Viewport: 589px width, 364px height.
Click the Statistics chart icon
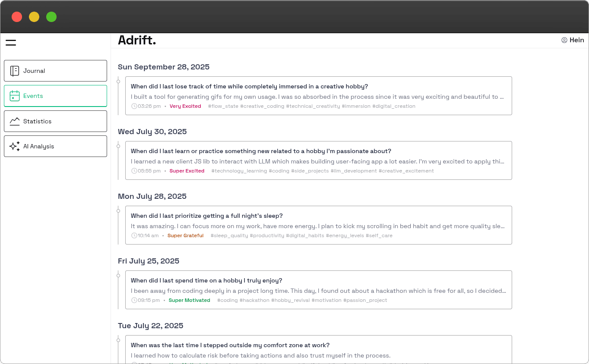point(15,121)
